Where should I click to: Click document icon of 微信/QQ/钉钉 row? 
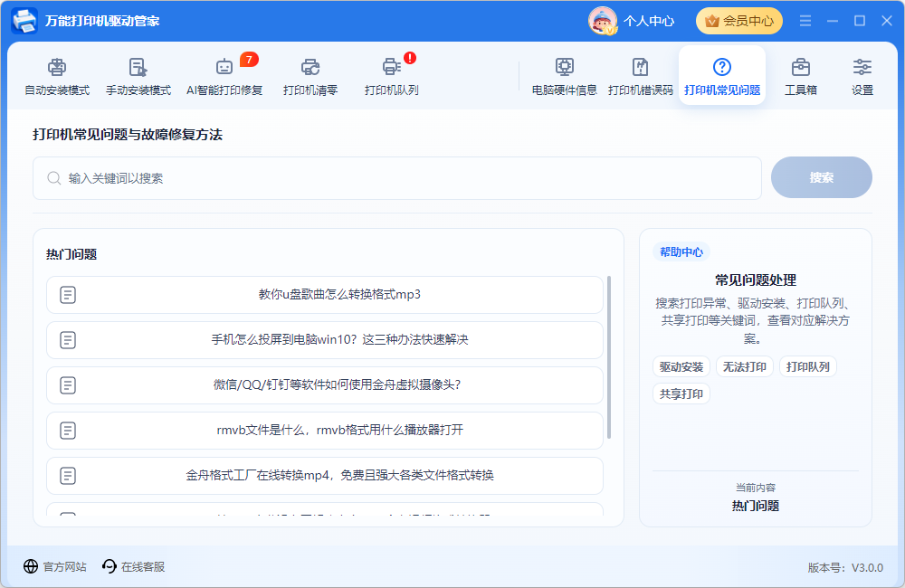68,384
